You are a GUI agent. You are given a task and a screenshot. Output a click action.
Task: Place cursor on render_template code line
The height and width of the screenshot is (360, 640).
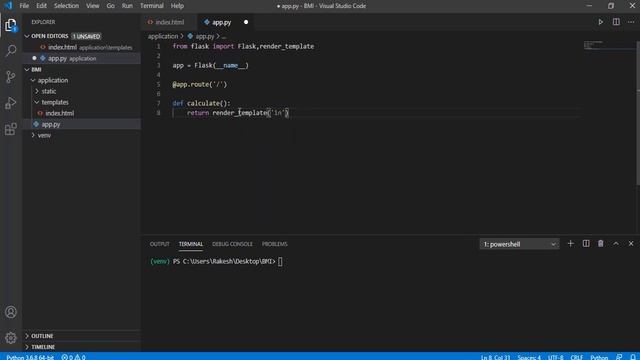(238, 113)
